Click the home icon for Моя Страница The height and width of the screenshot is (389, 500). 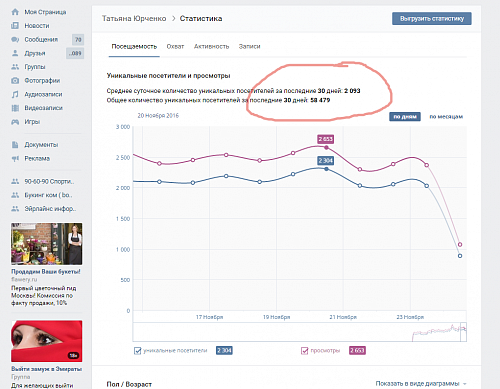point(15,12)
